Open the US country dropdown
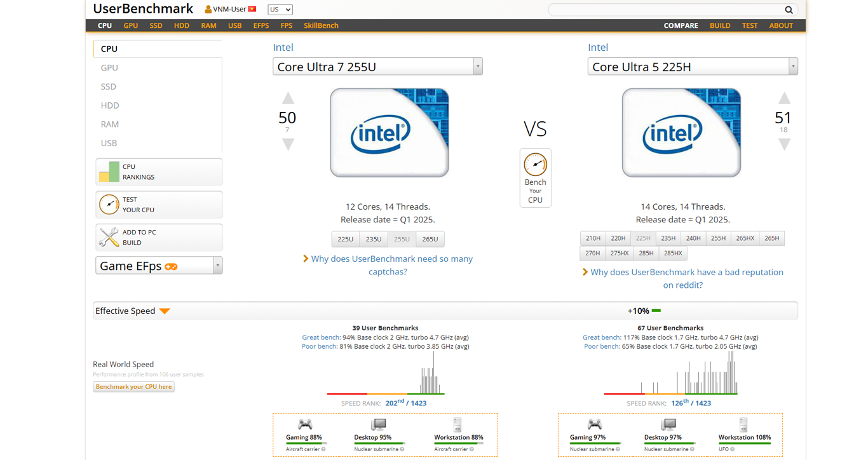The width and height of the screenshot is (868, 460). pos(280,9)
